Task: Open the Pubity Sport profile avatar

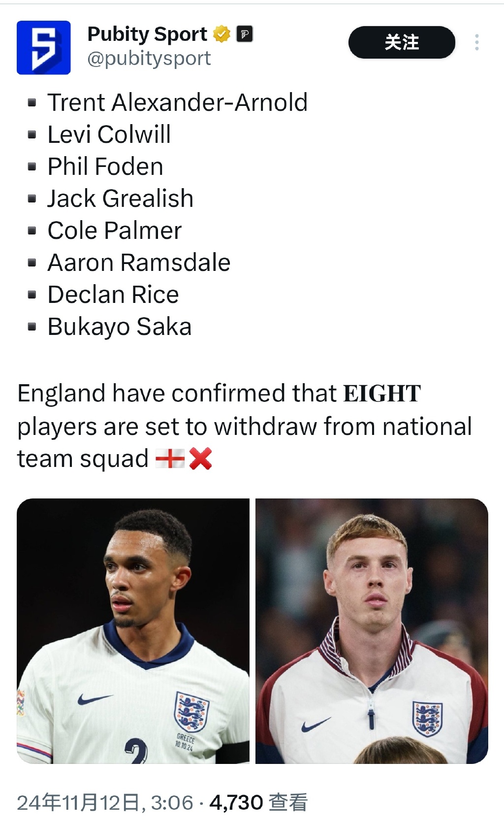Action: pos(44,48)
